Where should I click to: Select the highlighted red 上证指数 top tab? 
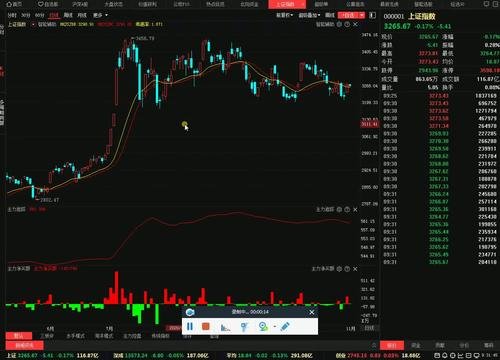pyautogui.click(x=287, y=4)
